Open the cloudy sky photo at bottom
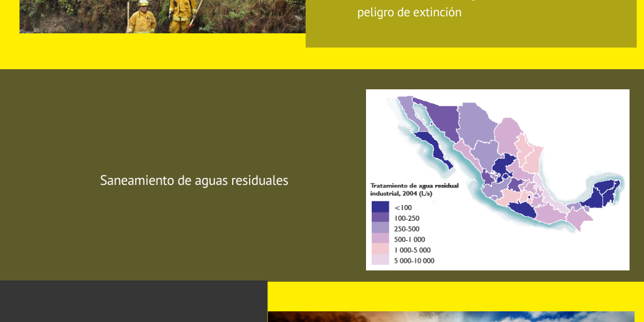The width and height of the screenshot is (644, 322). coord(450,316)
